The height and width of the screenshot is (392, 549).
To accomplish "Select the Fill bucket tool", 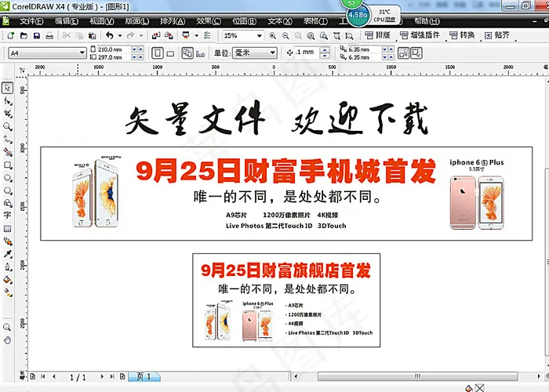I will pyautogui.click(x=7, y=280).
